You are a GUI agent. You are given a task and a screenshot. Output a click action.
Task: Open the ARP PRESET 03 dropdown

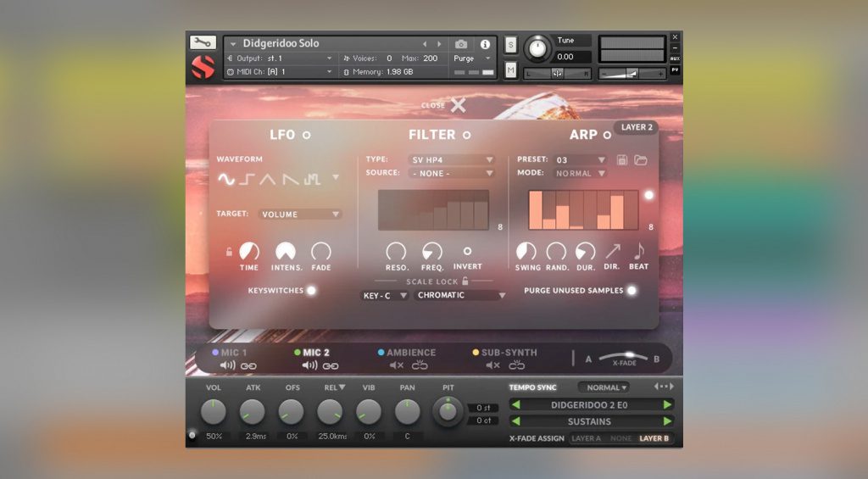581,160
